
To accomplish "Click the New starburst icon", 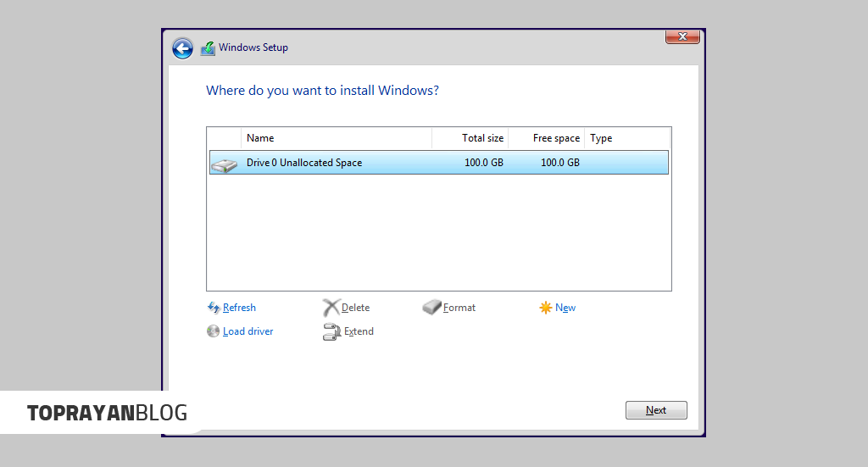I will click(546, 308).
